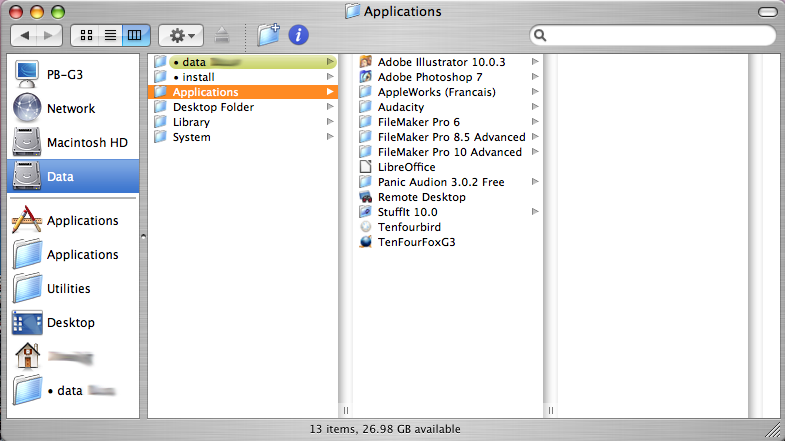Click the Eject toolbar icon
Screen dimensions: 785x441
[222, 35]
